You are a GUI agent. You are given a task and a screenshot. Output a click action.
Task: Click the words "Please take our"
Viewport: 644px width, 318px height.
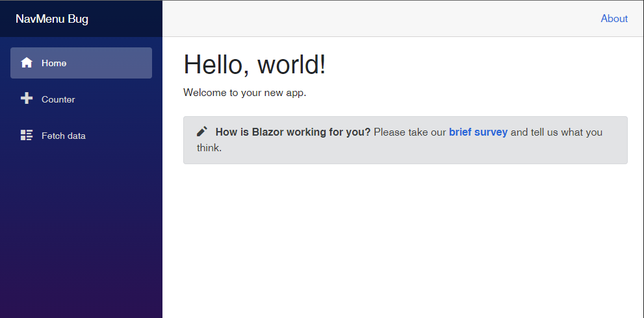(410, 132)
